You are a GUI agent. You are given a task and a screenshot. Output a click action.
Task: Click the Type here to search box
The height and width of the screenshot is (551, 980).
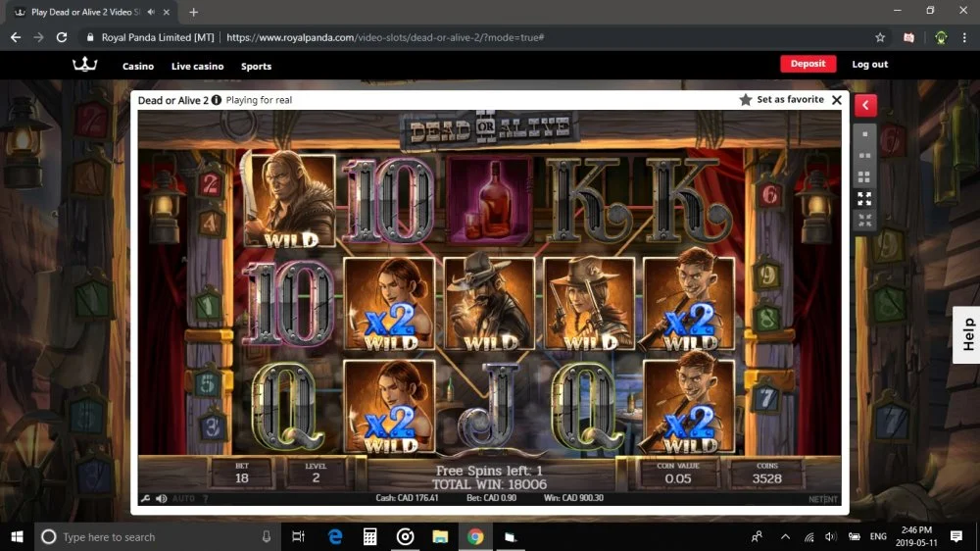coord(156,536)
